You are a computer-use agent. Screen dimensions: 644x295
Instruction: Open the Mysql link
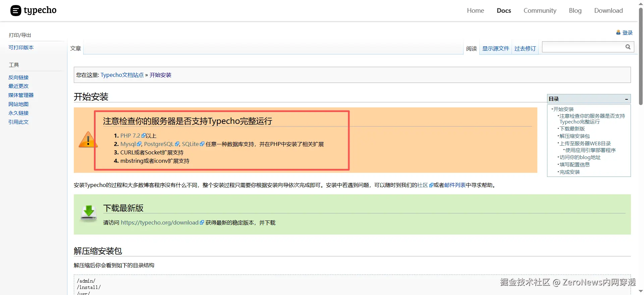(x=128, y=144)
